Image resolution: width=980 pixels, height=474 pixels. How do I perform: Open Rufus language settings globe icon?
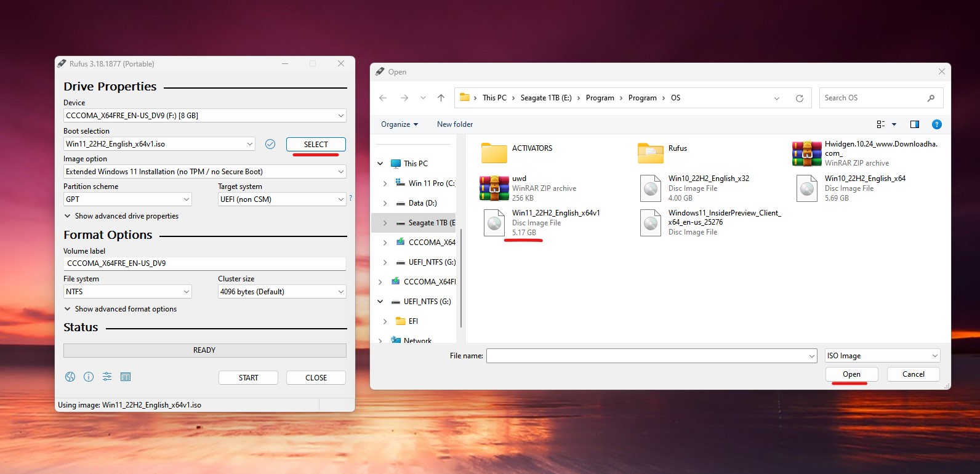pos(70,377)
